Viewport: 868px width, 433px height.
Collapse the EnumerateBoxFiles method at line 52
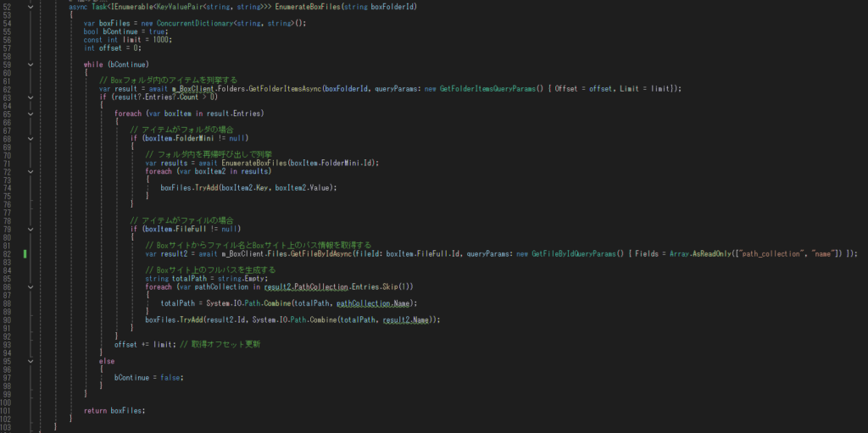[31, 7]
